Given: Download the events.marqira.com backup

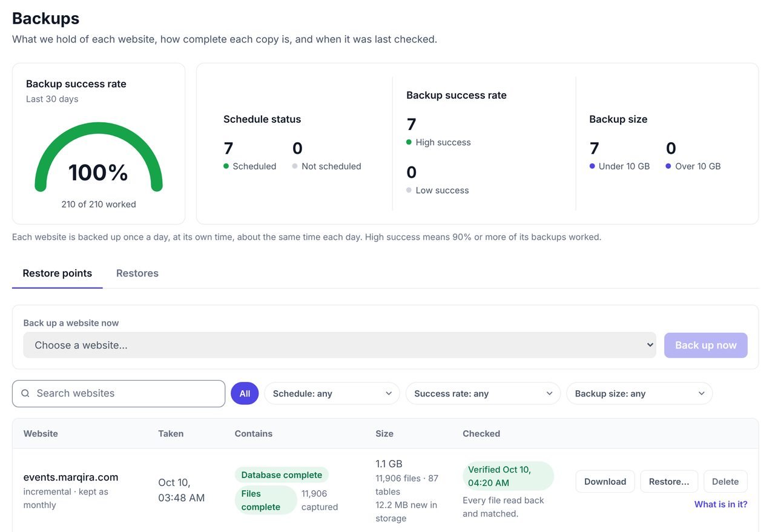Looking at the screenshot, I should pos(605,482).
